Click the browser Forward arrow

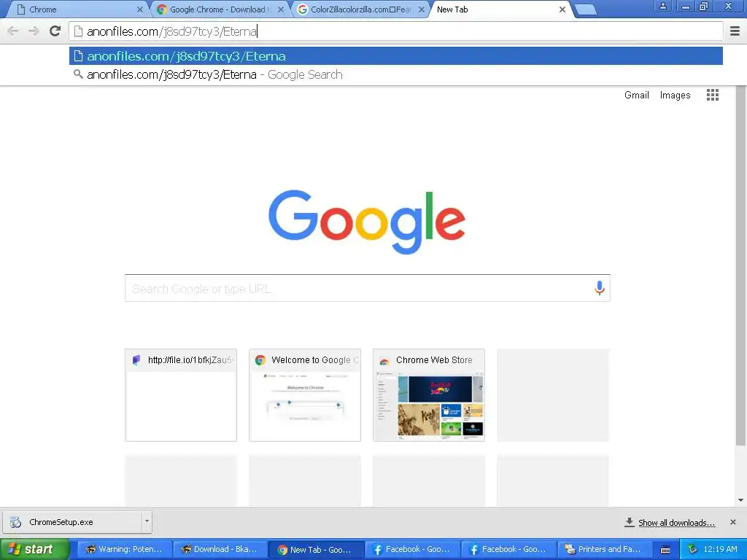pyautogui.click(x=34, y=31)
